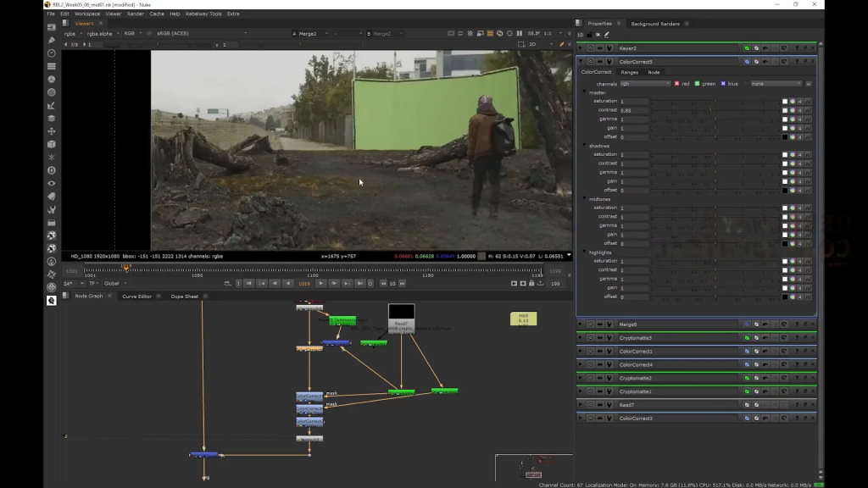
Task: Open the Merge nodes layers icon
Action: (52, 119)
